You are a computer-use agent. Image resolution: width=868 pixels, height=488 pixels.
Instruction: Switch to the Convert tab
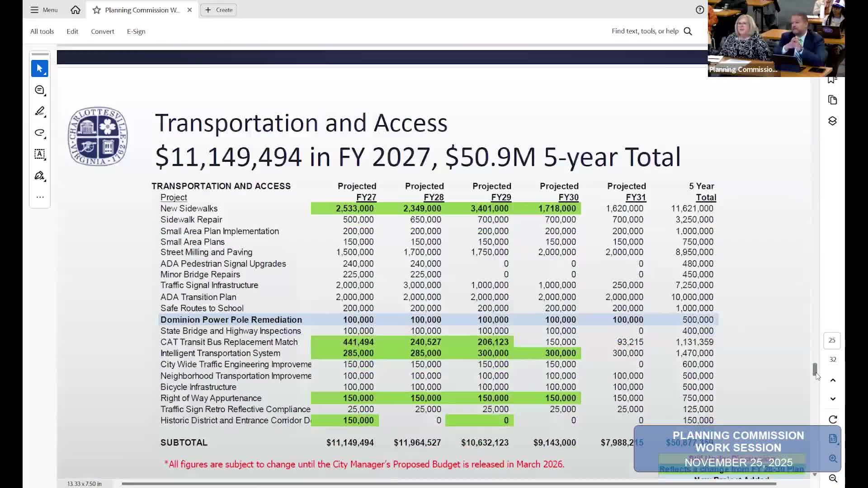(102, 31)
